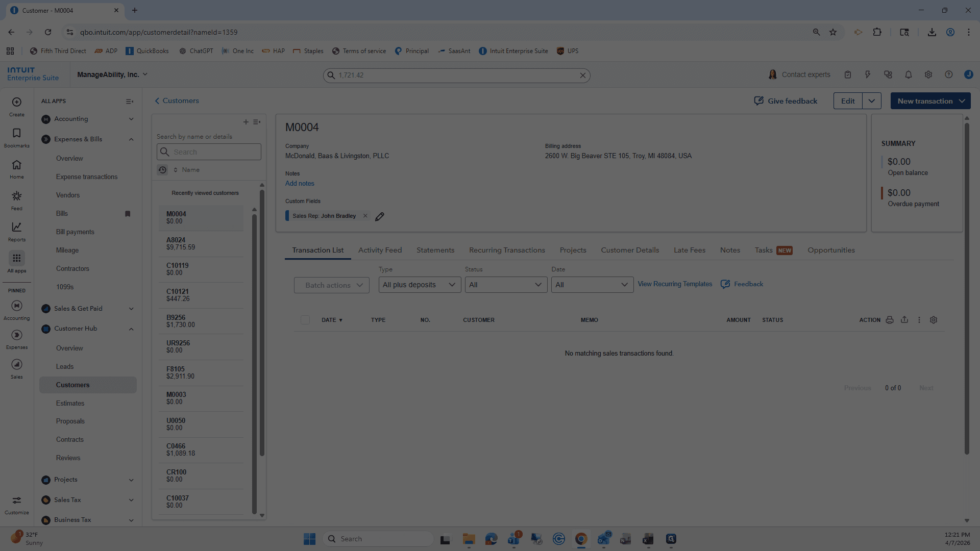Click the Add notes link

pyautogui.click(x=300, y=184)
